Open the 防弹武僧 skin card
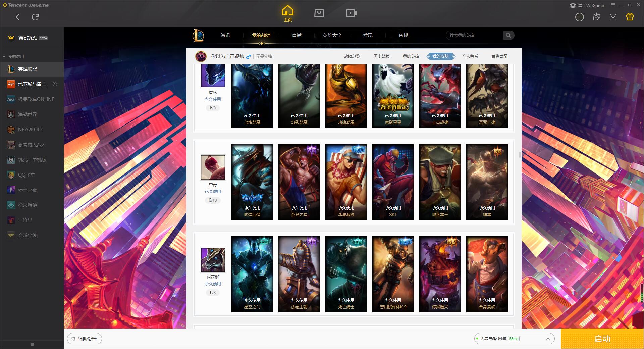 pyautogui.click(x=252, y=182)
